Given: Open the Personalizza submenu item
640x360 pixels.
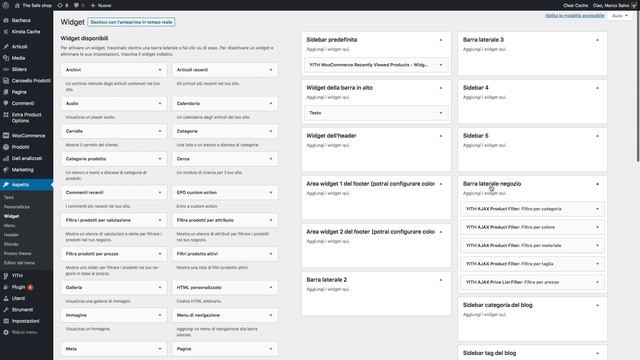Looking at the screenshot, I should pyautogui.click(x=17, y=207).
